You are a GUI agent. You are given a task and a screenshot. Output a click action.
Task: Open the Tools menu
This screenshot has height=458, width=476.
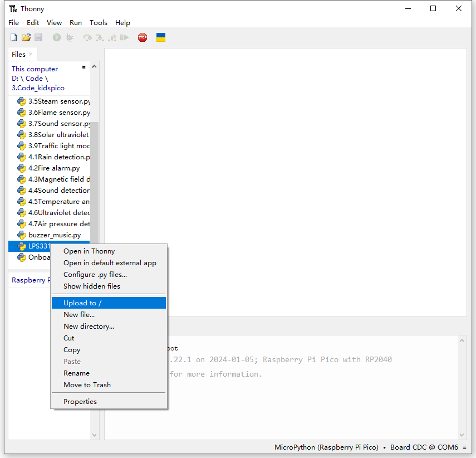(x=99, y=23)
